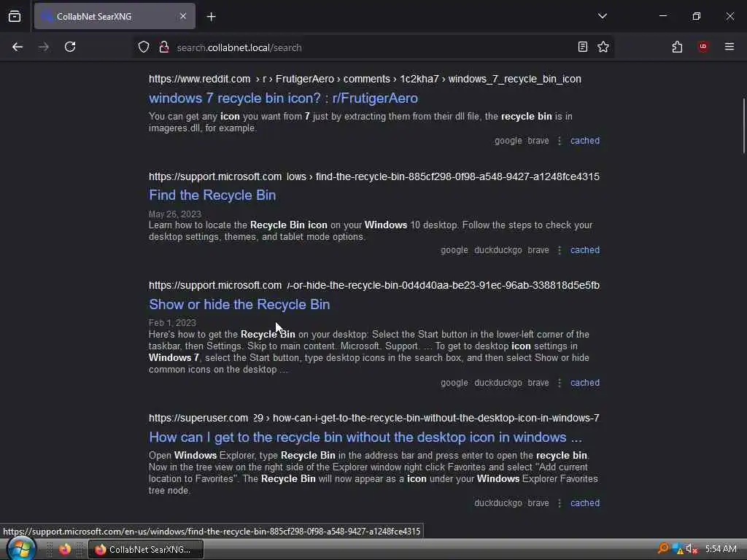Click the forward navigation arrow
The height and width of the screenshot is (560, 747).
point(44,47)
